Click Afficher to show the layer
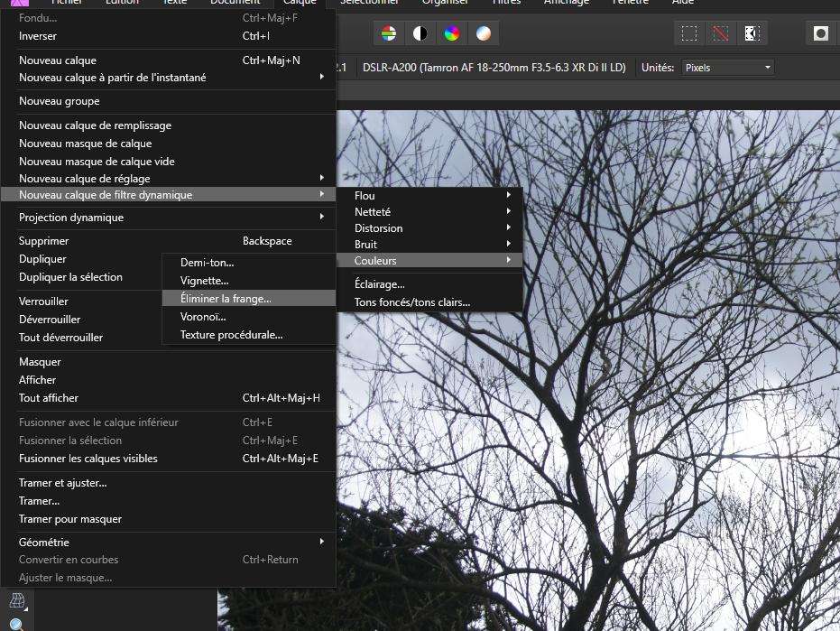Screen dimensions: 840x631 (169, 379)
